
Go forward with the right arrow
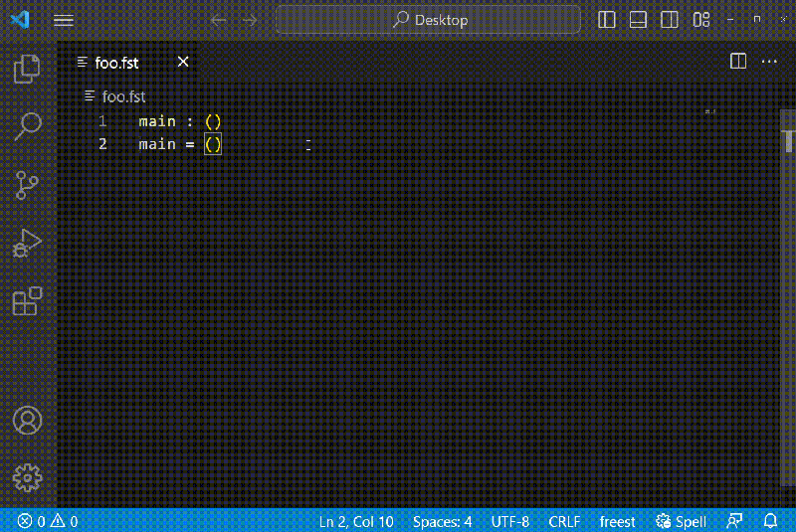coord(250,20)
